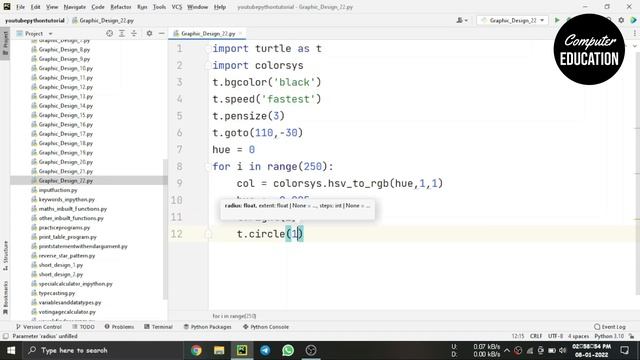Open keywords_inpython.py file
Screen dimensions: 640x360
click(67, 200)
